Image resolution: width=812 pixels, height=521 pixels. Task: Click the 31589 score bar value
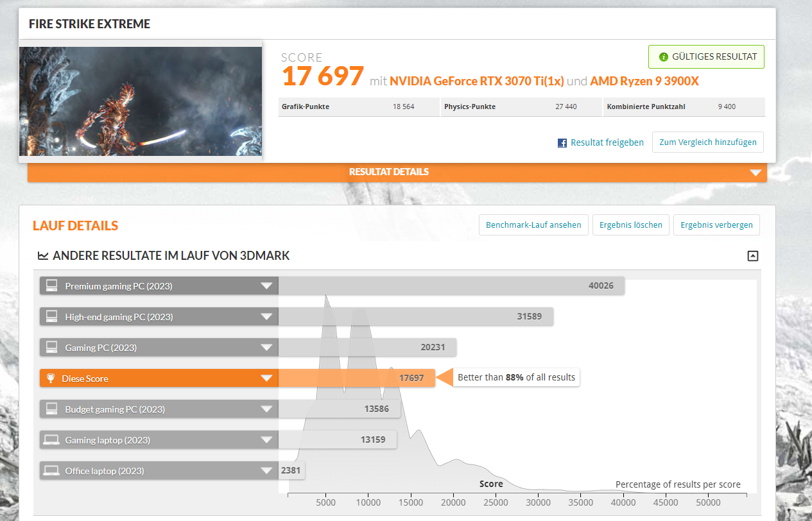point(530,316)
